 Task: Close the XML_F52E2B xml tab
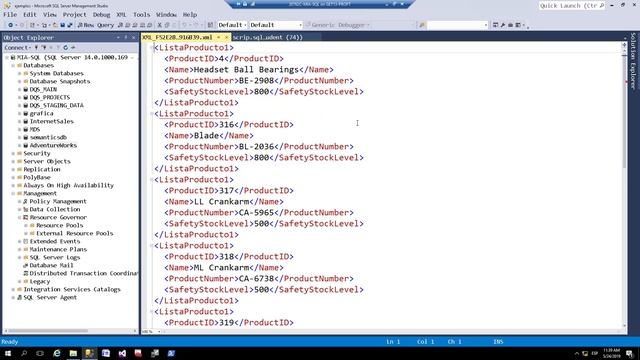227,37
